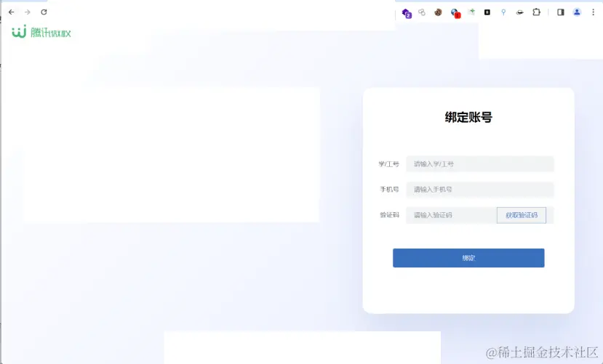Click the 验证码 field label
603x364 pixels.
tap(390, 215)
